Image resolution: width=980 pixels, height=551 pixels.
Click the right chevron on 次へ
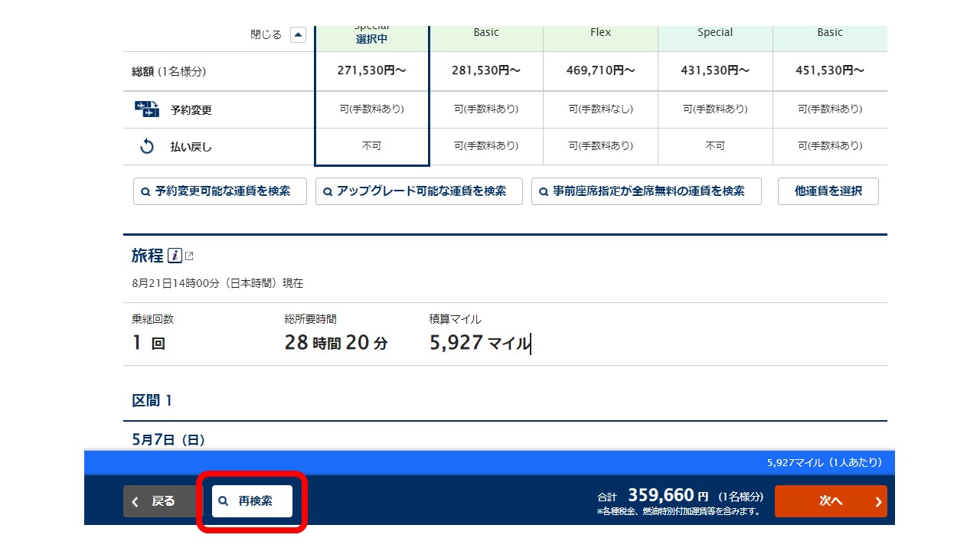tap(878, 502)
